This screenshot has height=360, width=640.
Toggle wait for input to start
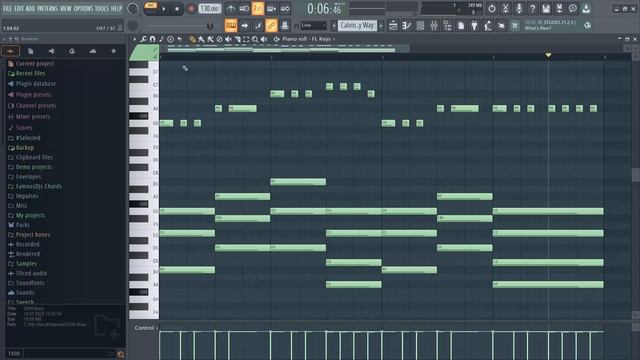click(244, 9)
